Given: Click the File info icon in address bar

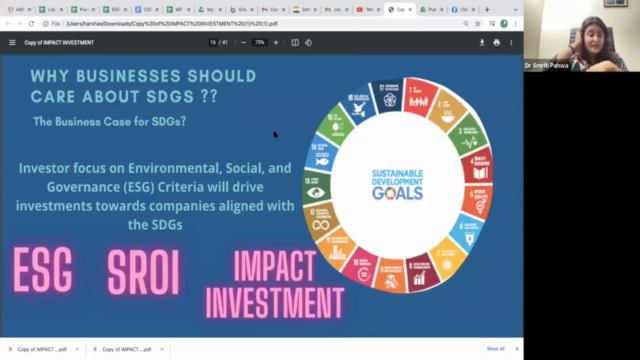Looking at the screenshot, I should click(x=46, y=24).
